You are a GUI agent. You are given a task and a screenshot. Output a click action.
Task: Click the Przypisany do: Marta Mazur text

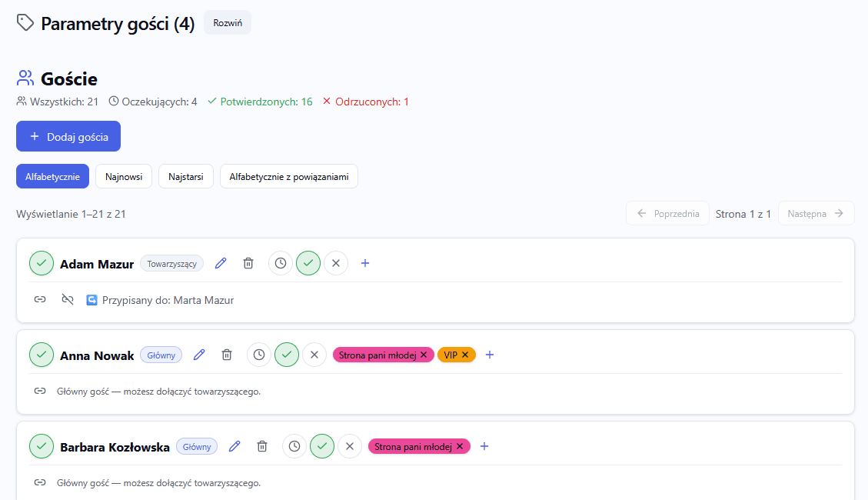[x=168, y=300]
